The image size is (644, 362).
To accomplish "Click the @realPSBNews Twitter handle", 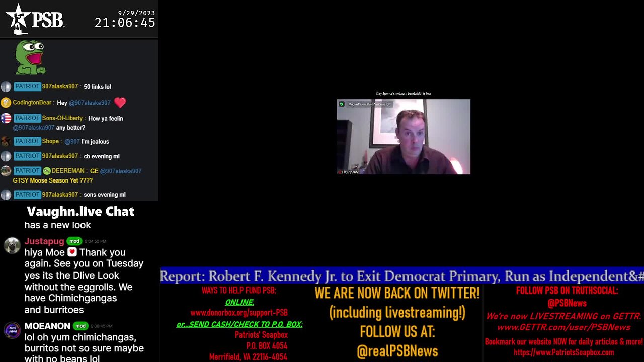I will [x=397, y=351].
